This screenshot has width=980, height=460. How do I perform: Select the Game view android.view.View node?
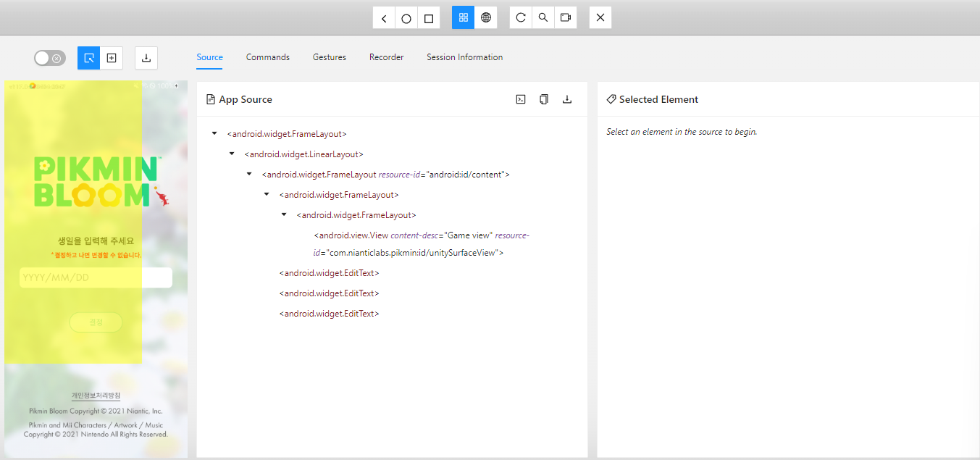tap(422, 244)
